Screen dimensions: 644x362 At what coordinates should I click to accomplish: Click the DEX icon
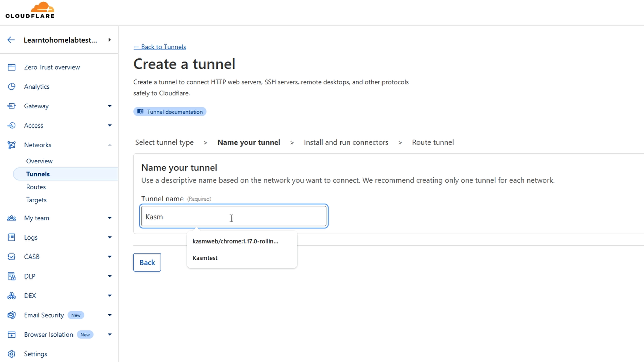coord(12,296)
